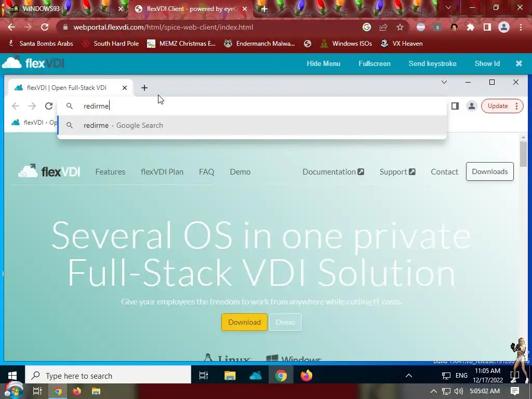This screenshot has width=532, height=399.
Task: Click host volume speaker icon
Action: [458, 391]
